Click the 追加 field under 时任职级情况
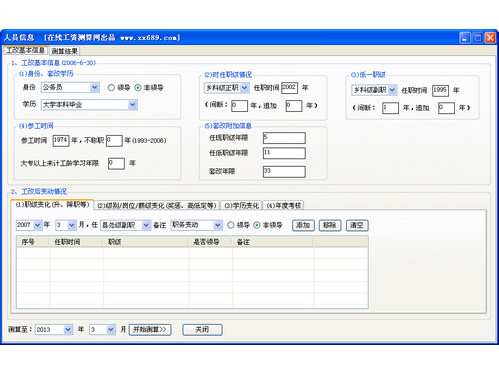 294,106
